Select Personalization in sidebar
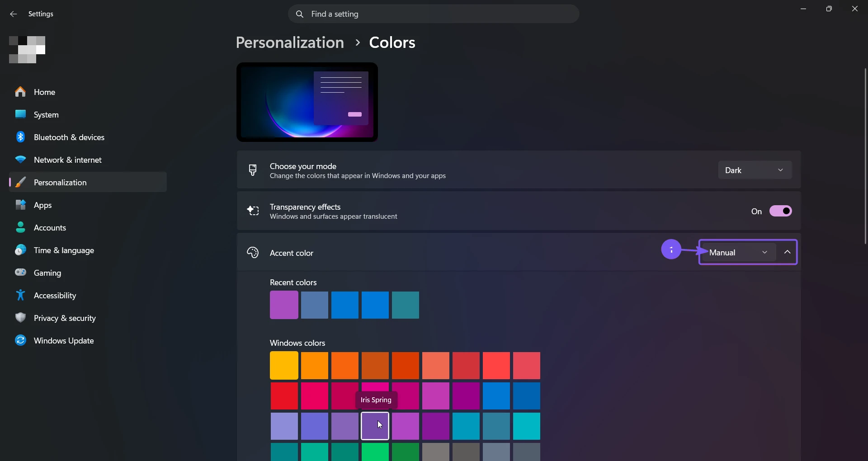 pyautogui.click(x=88, y=182)
